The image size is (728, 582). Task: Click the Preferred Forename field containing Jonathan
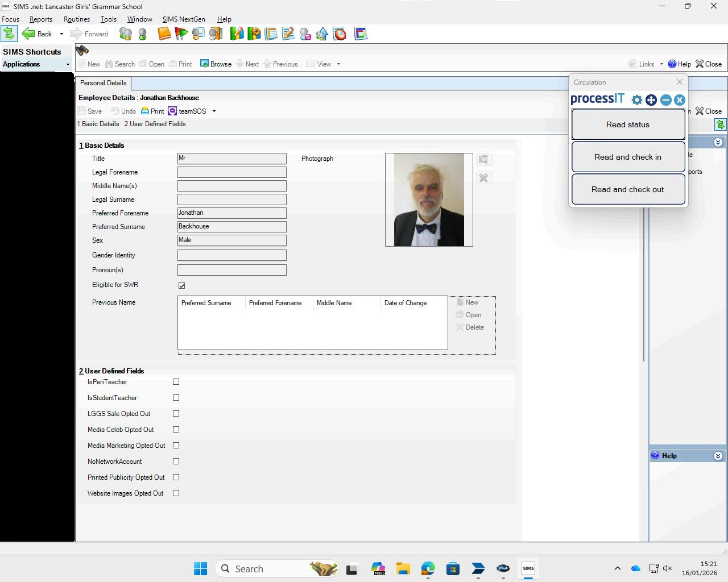tap(232, 213)
